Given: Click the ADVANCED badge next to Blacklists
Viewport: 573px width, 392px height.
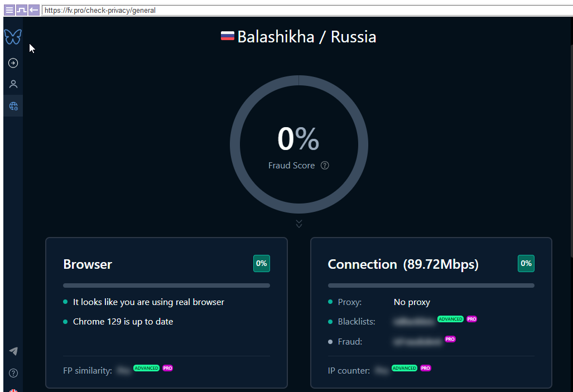Looking at the screenshot, I should 450,319.
